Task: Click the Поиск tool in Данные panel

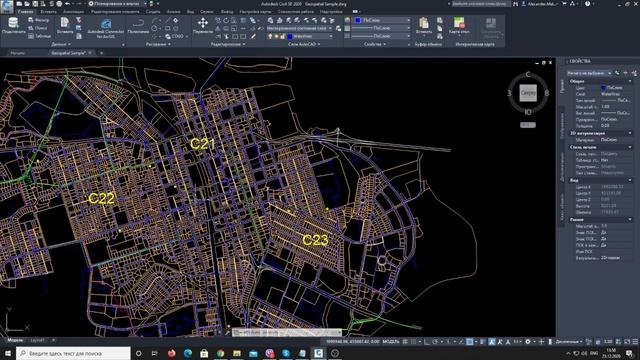Action: 38,28
